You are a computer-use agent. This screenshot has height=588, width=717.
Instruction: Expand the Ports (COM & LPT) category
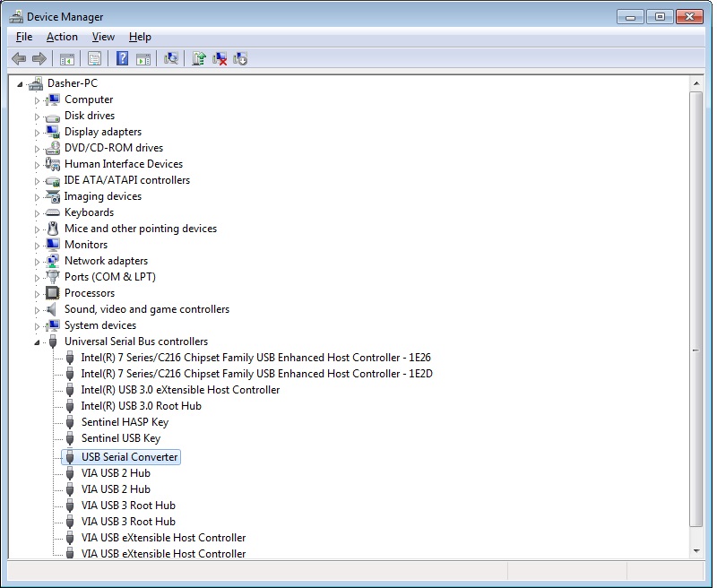coord(37,278)
